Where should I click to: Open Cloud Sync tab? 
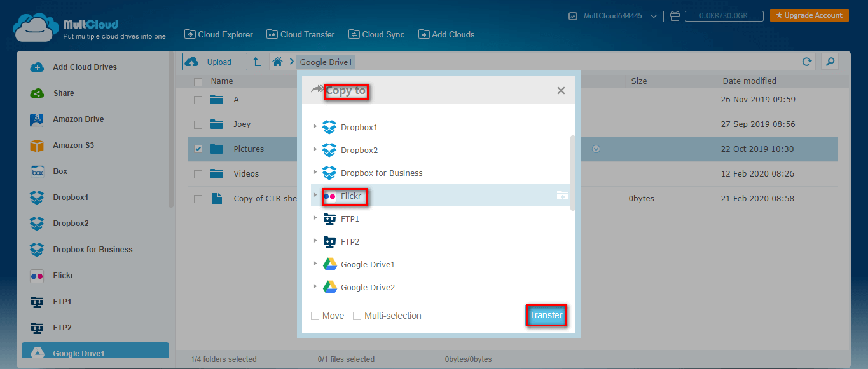[x=376, y=34]
